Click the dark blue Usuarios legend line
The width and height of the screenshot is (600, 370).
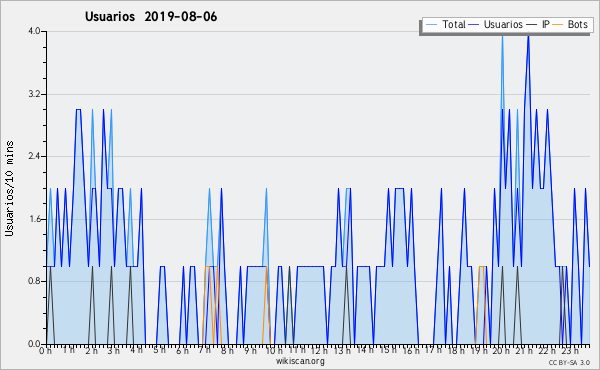tap(474, 25)
